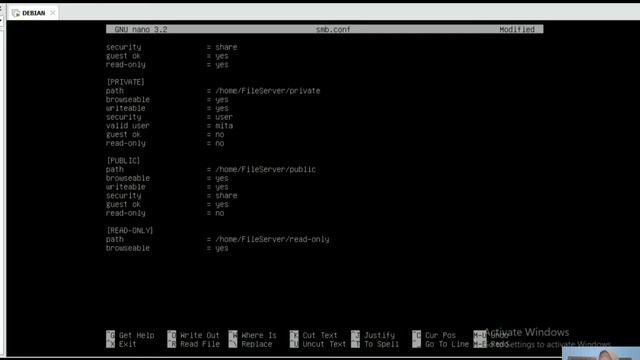Place cursor on the [READ-ONLY] section header

pyautogui.click(x=130, y=231)
